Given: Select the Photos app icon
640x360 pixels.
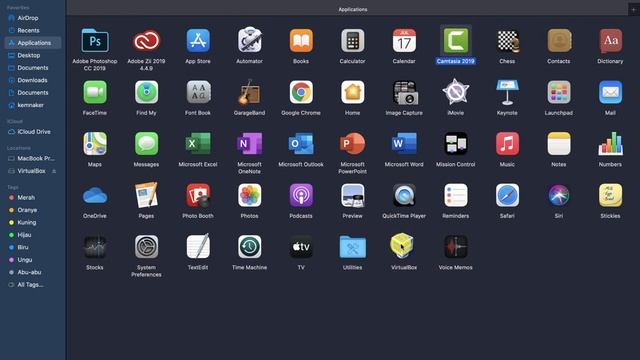Looking at the screenshot, I should 249,196.
